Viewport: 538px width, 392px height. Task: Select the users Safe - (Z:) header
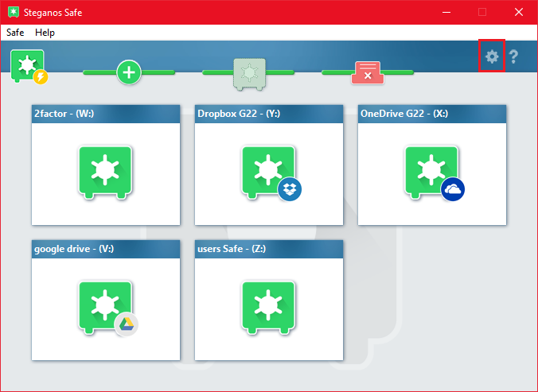[x=269, y=249]
